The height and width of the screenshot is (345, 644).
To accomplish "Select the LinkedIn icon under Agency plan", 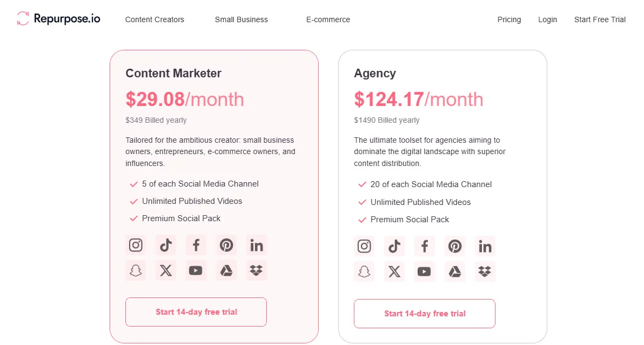I will (x=485, y=246).
